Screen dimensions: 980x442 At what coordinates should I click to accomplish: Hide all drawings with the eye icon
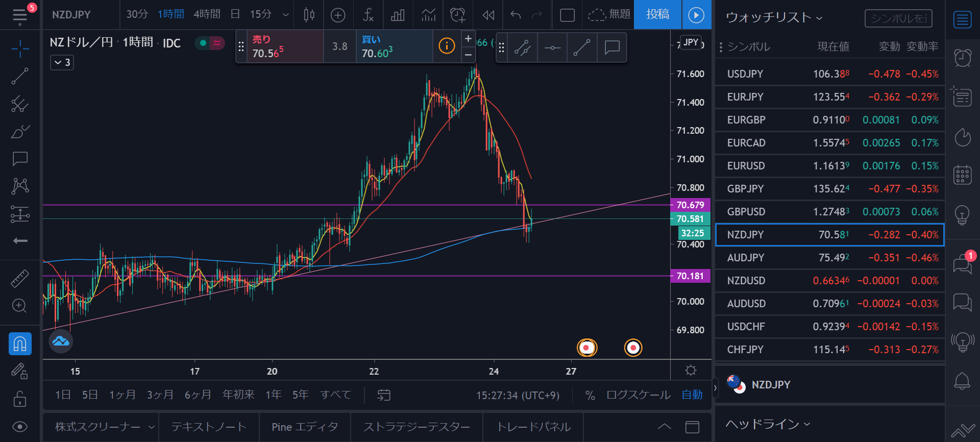(20, 427)
